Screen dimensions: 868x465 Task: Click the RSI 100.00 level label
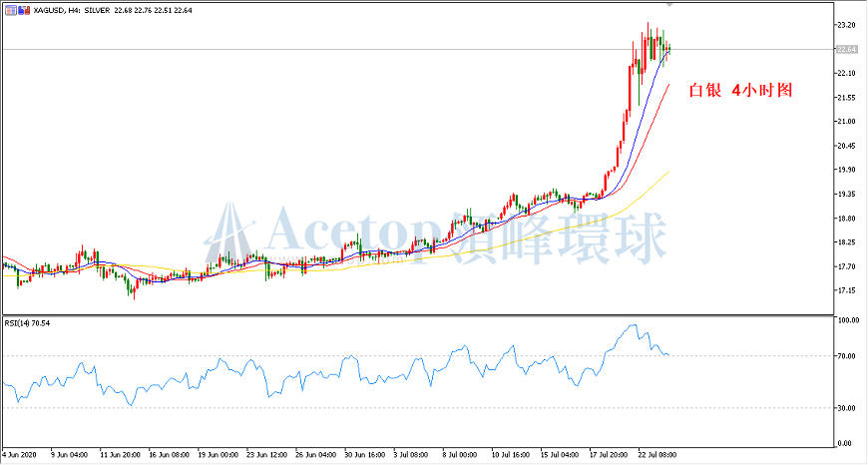pyautogui.click(x=848, y=320)
